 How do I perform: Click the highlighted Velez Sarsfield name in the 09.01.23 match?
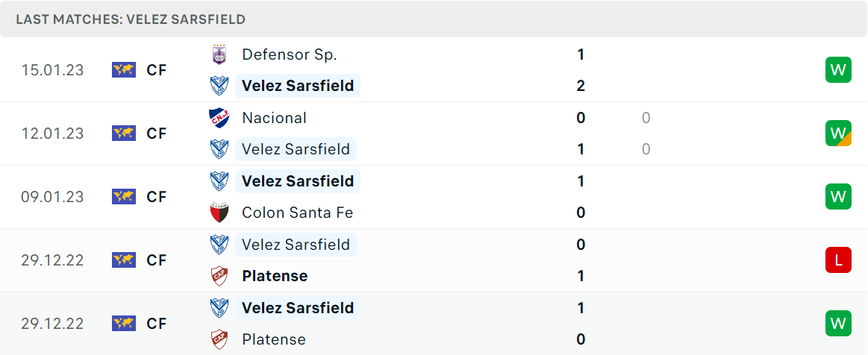tap(298, 180)
